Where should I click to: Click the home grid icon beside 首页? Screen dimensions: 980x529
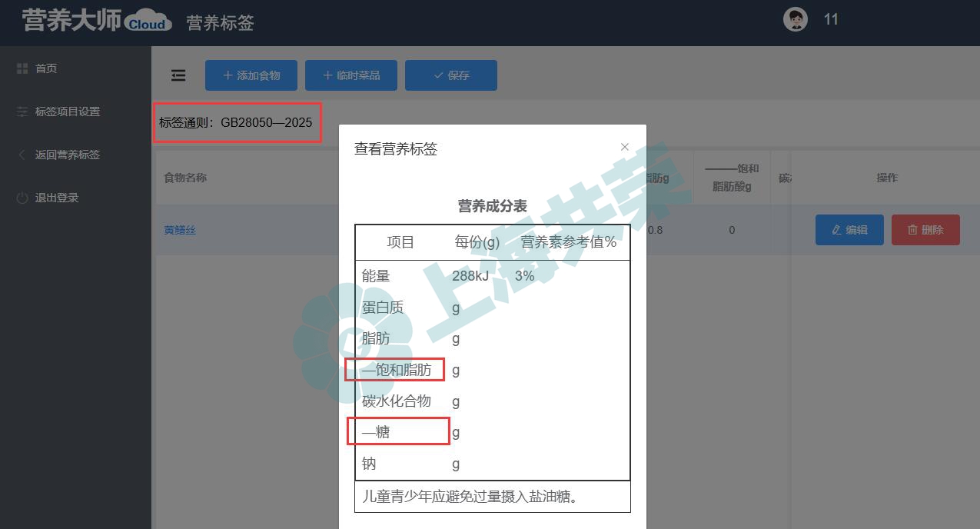[22, 68]
